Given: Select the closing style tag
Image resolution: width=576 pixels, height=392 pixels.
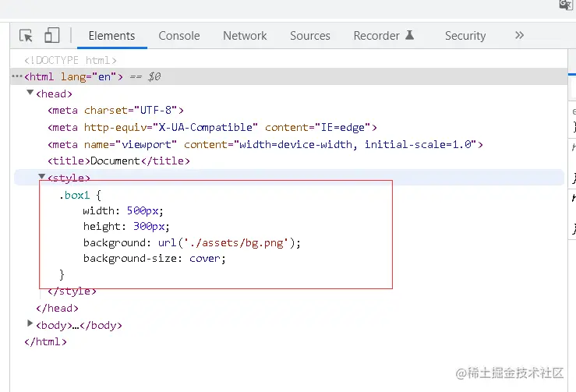Looking at the screenshot, I should 72,291.
